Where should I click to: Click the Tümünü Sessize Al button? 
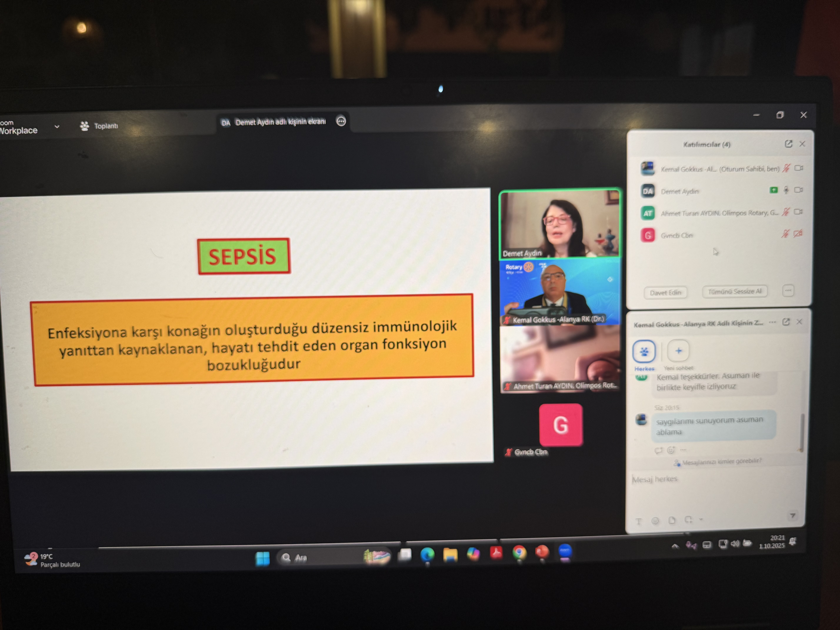(x=734, y=291)
